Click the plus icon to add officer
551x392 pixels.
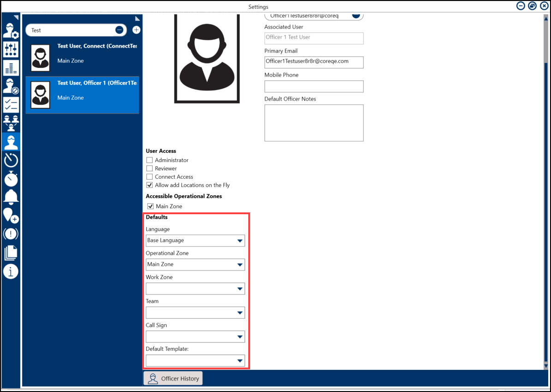[x=136, y=30]
